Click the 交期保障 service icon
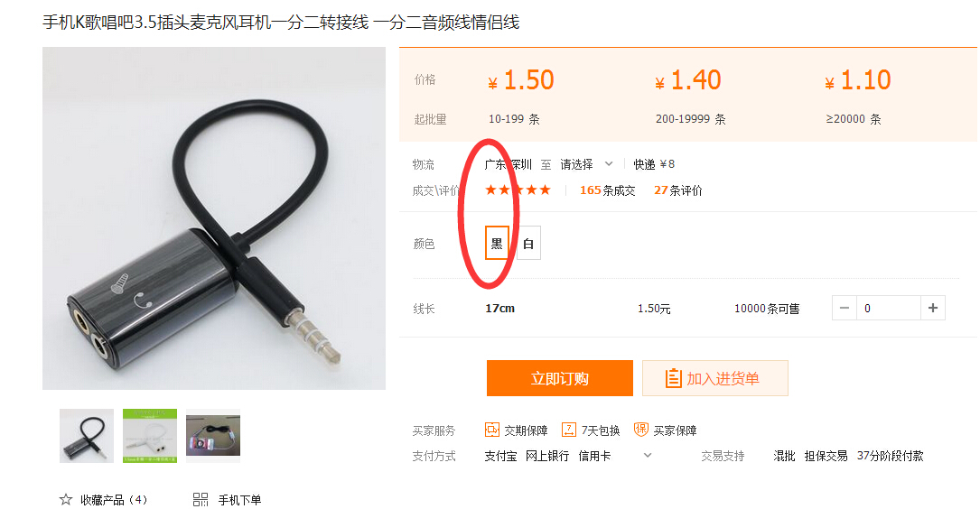 click(492, 430)
